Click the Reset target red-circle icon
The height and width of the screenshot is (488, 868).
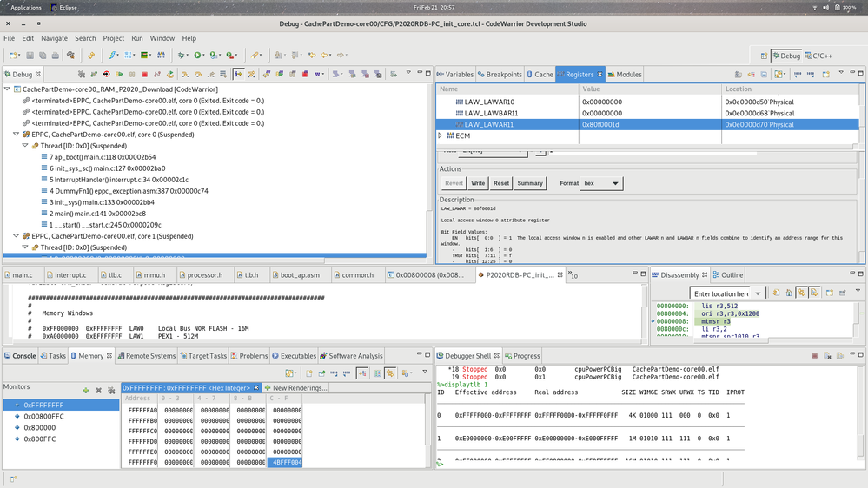[106, 74]
